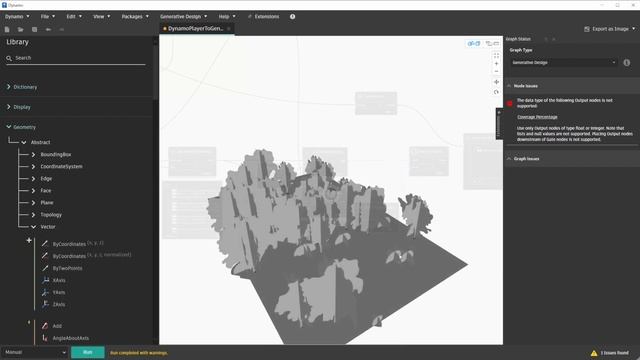Click the Export as Image icon
The image size is (640, 360).
tap(587, 29)
